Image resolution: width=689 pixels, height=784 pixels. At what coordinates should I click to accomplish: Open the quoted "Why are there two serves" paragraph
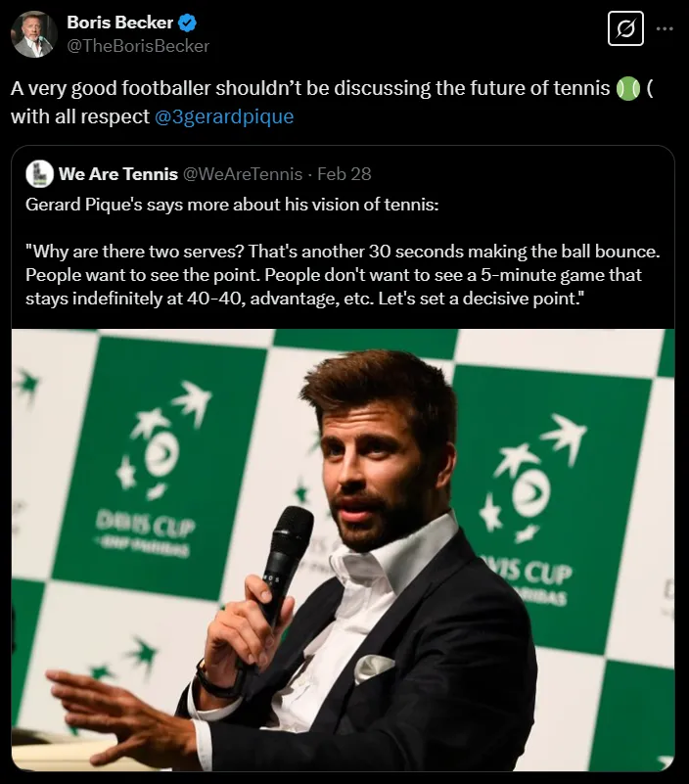click(333, 275)
